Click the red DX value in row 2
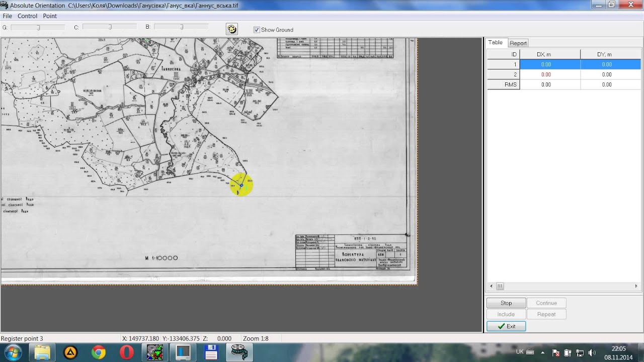Viewport: 644px width, 362px height. (x=546, y=74)
